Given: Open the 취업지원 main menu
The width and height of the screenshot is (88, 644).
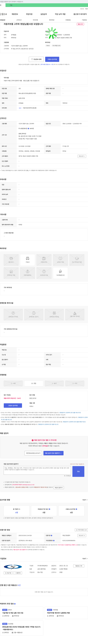Looking at the screenshot, I should [x=29, y=14].
